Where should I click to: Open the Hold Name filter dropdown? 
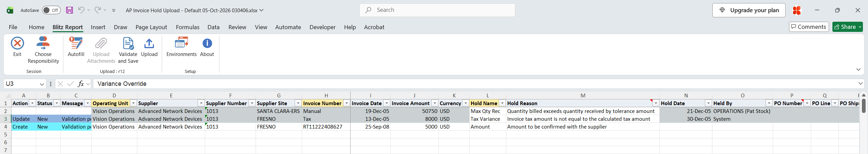(502, 103)
